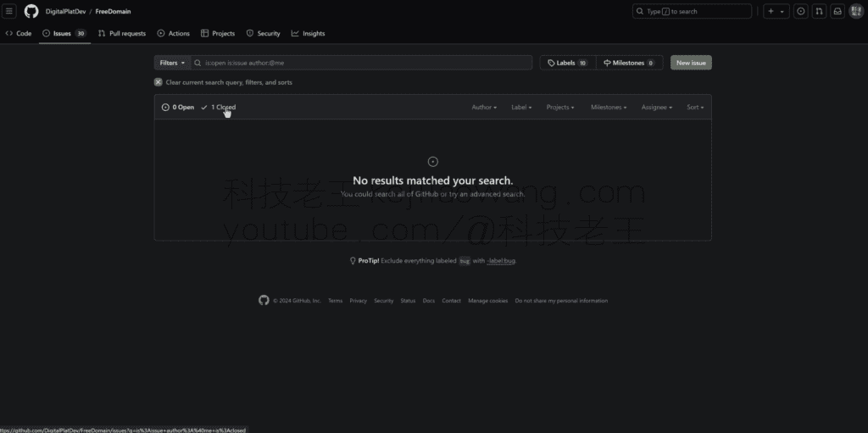
Task: Click the plus create-new icon
Action: tap(771, 11)
